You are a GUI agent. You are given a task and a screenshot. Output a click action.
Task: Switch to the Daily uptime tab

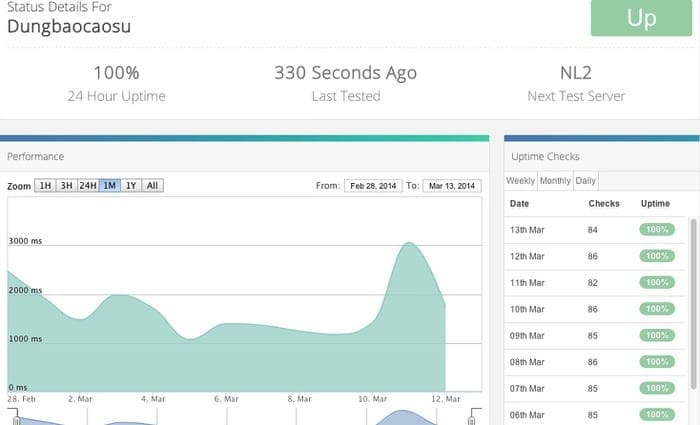[x=585, y=181]
